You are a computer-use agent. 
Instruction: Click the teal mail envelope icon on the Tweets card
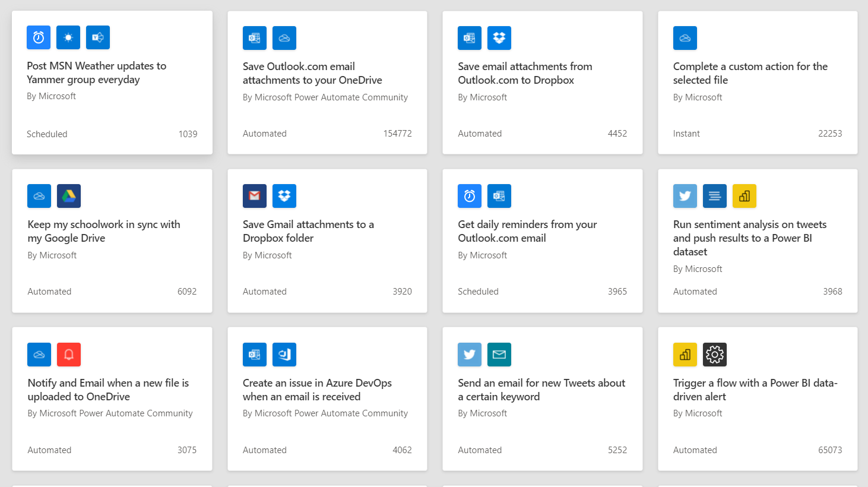click(x=499, y=355)
